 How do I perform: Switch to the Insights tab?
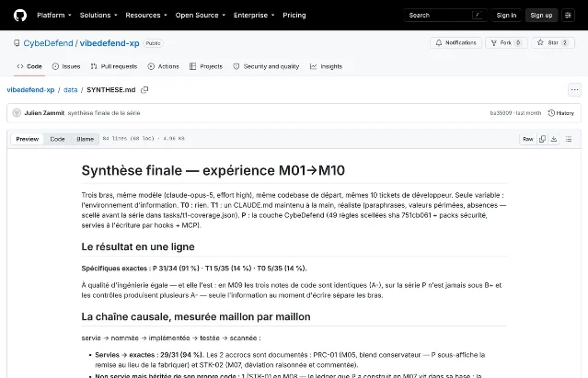(327, 66)
